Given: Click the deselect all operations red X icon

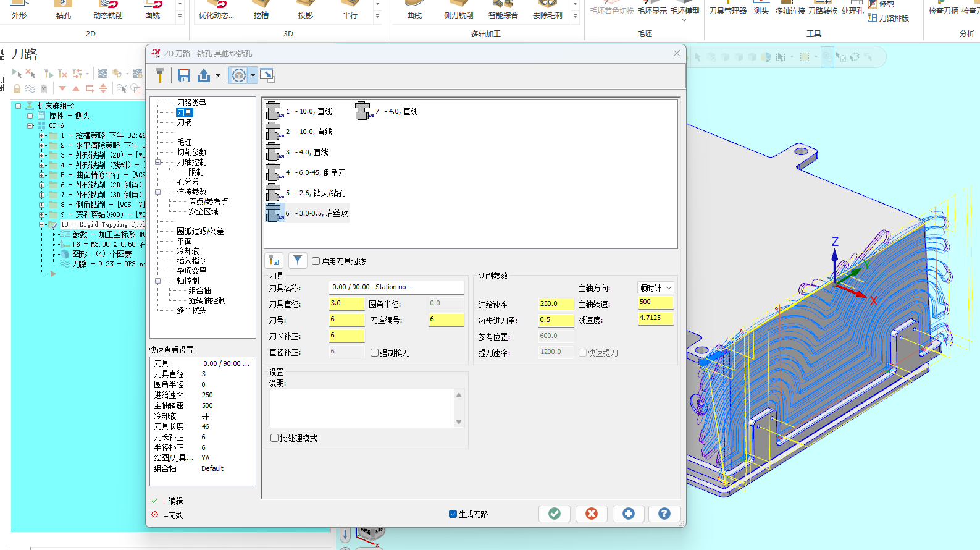Looking at the screenshot, I should 30,74.
